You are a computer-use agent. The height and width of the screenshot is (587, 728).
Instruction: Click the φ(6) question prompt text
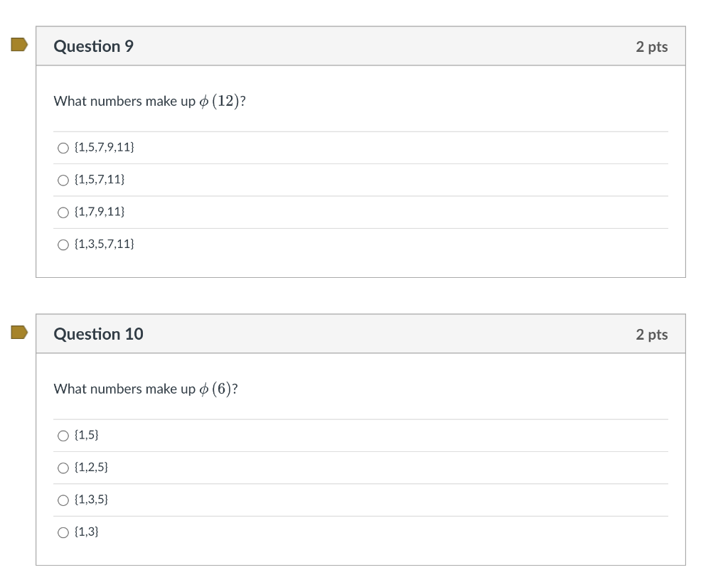[x=146, y=389]
